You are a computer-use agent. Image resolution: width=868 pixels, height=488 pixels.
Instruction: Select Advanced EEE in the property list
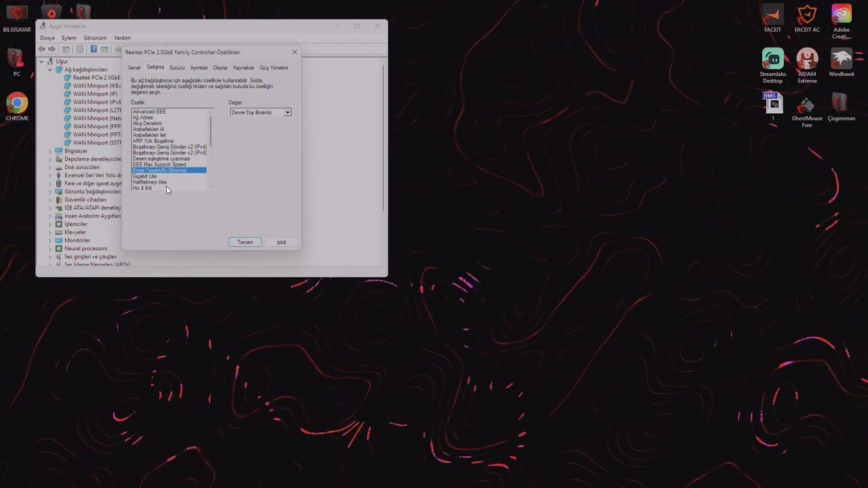(149, 112)
